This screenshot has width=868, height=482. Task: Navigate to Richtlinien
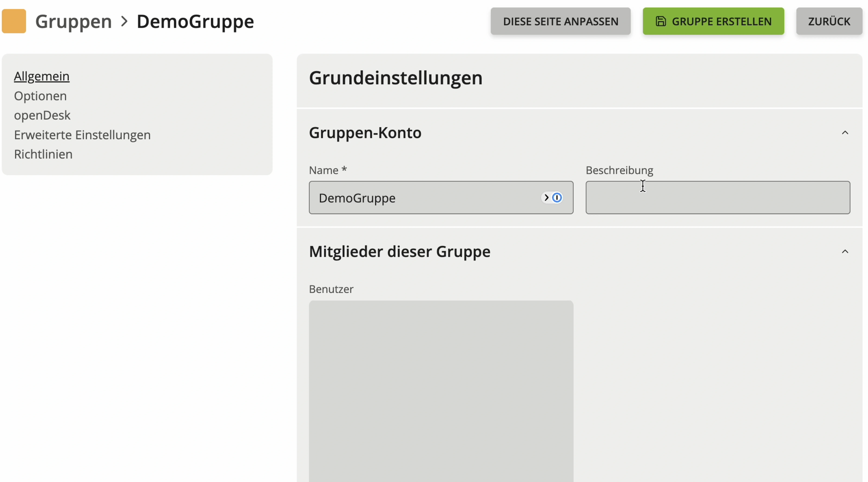[43, 154]
